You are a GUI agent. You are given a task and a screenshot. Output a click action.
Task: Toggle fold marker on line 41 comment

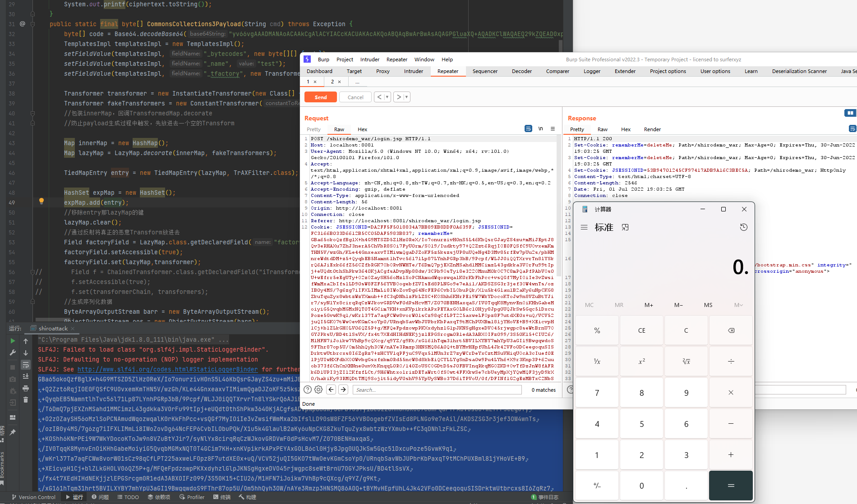(x=32, y=123)
